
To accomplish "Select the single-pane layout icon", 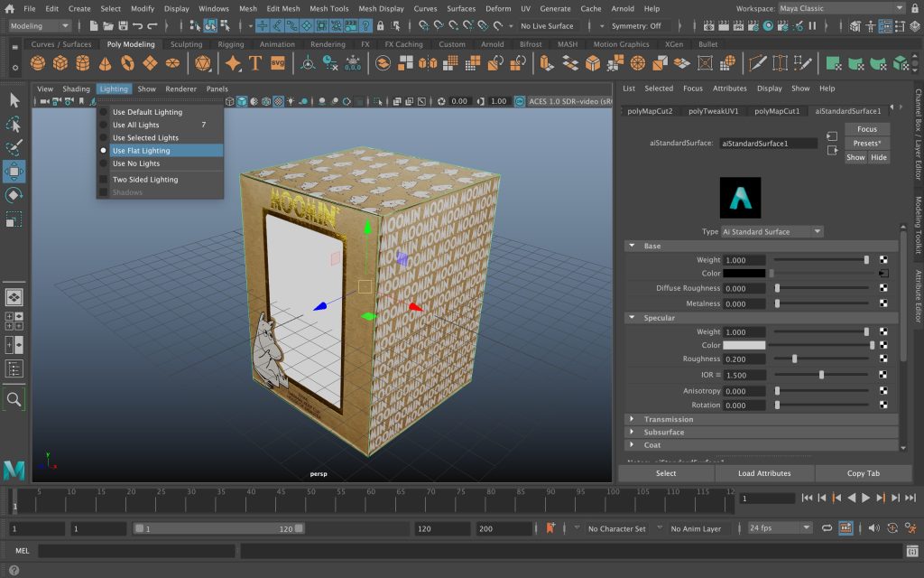I will [x=14, y=297].
